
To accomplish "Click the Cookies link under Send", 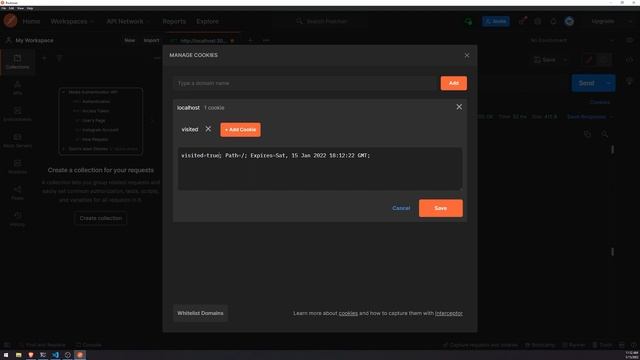I will [x=600, y=102].
